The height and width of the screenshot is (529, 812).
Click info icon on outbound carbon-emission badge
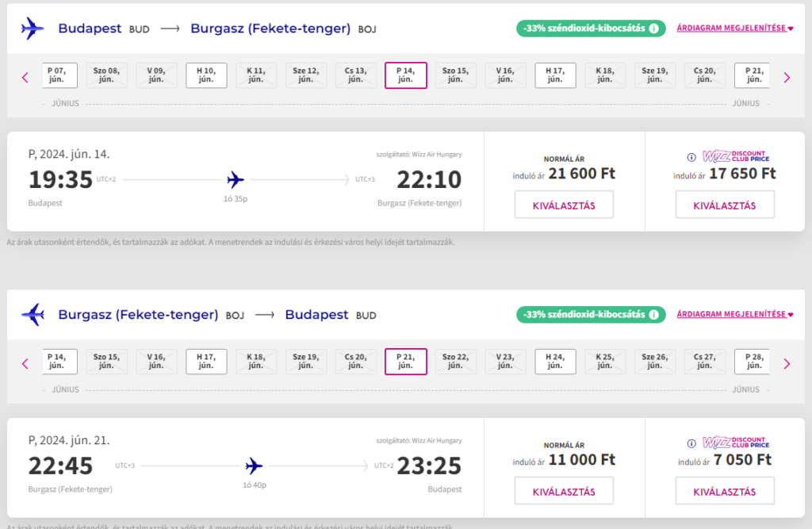click(x=654, y=29)
